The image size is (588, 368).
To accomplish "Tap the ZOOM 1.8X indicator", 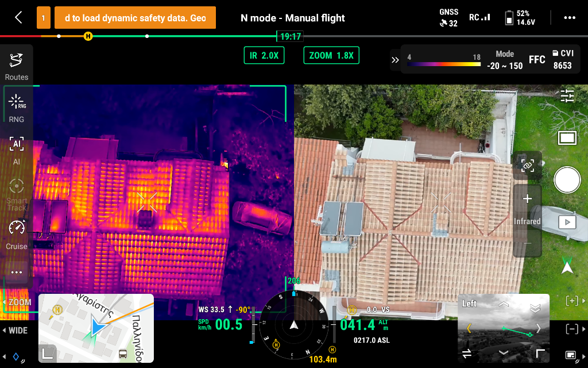I will coord(331,56).
